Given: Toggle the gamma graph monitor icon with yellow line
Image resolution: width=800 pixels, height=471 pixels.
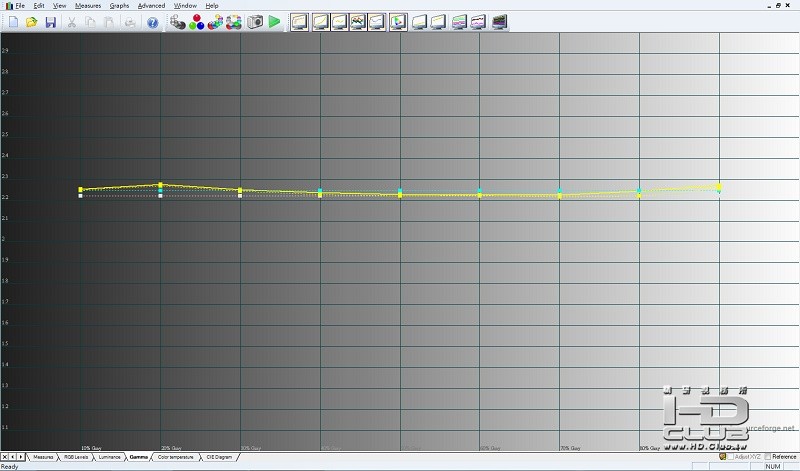Looking at the screenshot, I should point(339,22).
